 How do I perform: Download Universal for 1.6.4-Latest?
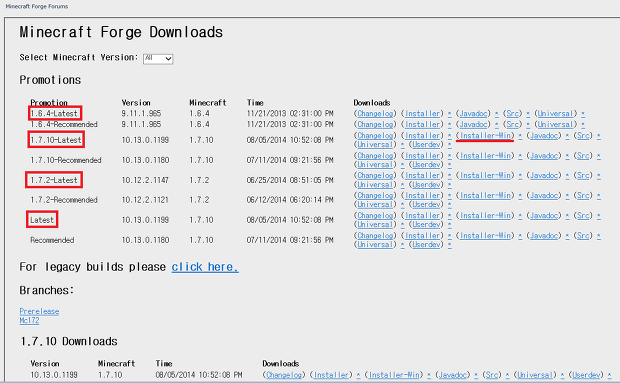(x=555, y=113)
